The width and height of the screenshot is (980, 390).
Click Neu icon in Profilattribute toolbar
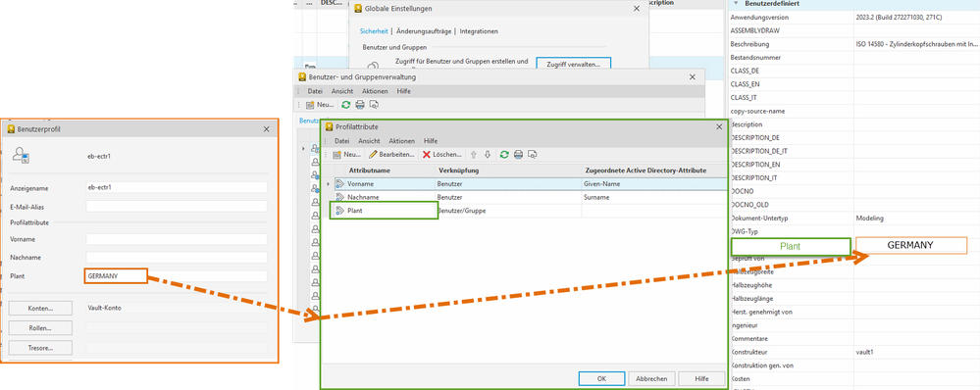[x=336, y=154]
